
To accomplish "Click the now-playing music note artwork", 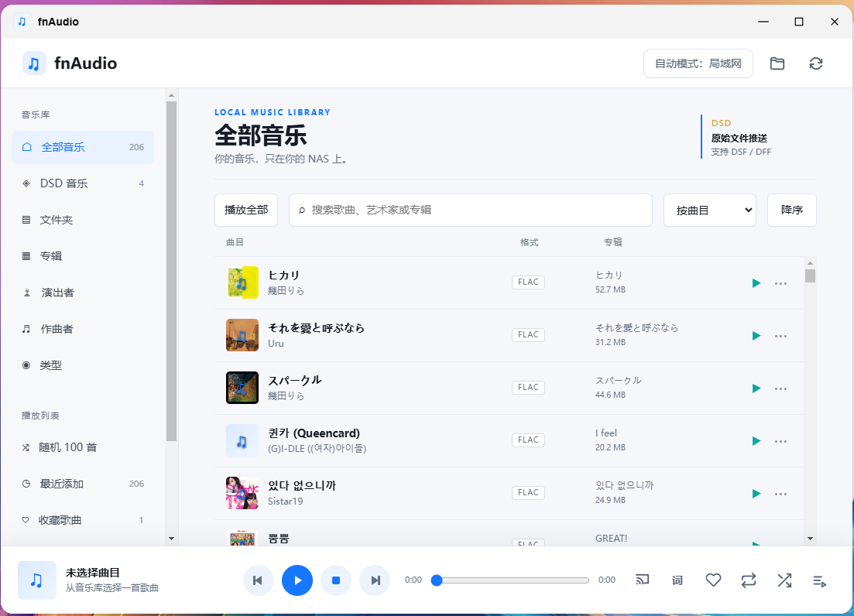I will pos(37,580).
